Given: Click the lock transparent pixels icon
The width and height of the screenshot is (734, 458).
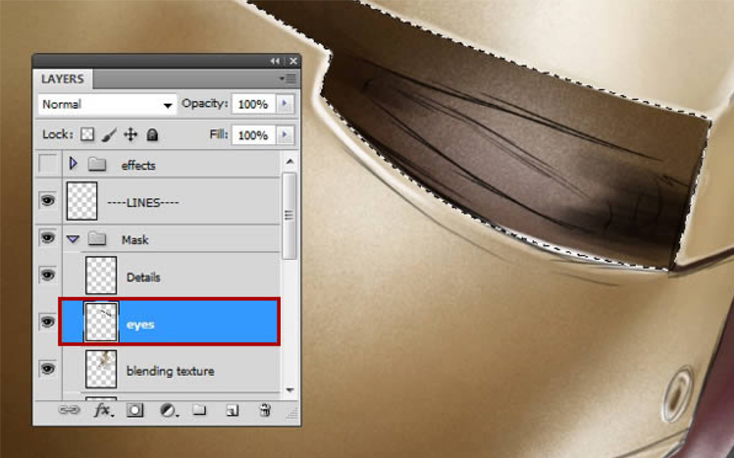Looking at the screenshot, I should [87, 135].
